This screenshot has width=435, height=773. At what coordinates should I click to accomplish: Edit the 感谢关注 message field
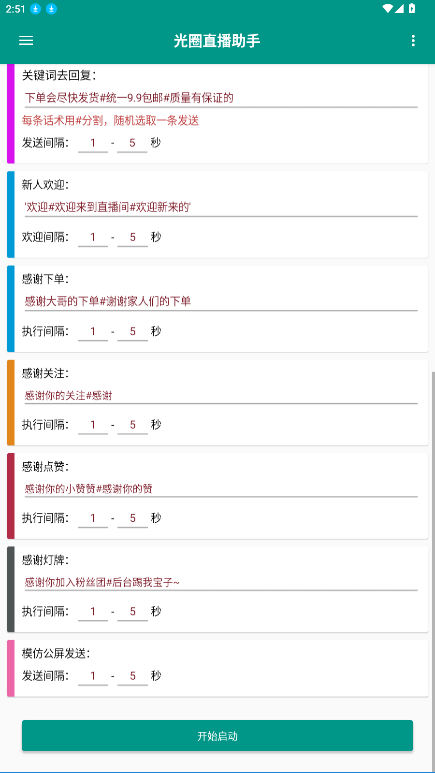pos(221,395)
